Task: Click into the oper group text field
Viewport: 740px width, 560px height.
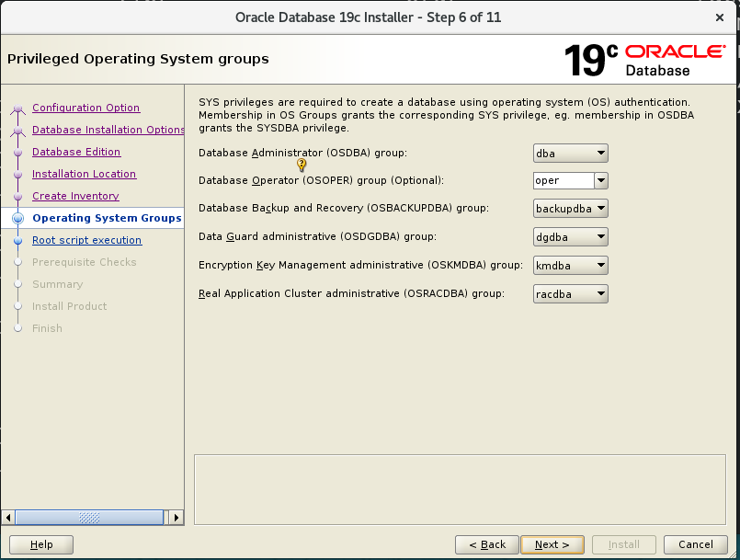Action: [564, 180]
